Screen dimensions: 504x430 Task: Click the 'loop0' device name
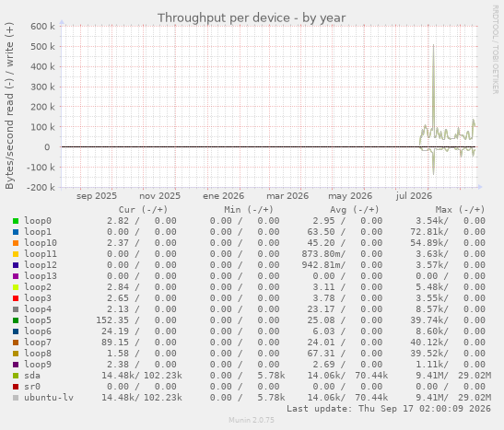[38, 221]
